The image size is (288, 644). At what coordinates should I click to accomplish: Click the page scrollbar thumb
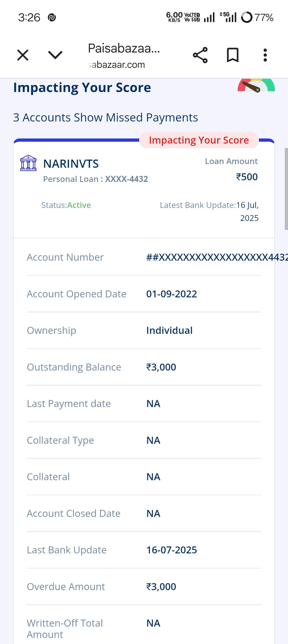286,189
